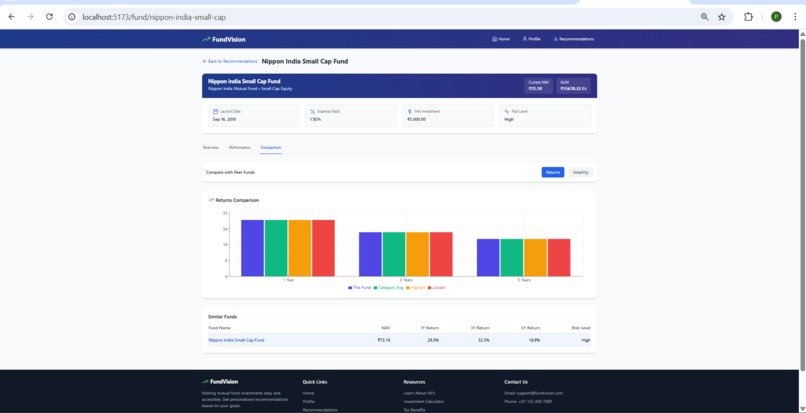This screenshot has width=806, height=413.
Task: Click the site information icon in address bar
Action: [x=72, y=17]
